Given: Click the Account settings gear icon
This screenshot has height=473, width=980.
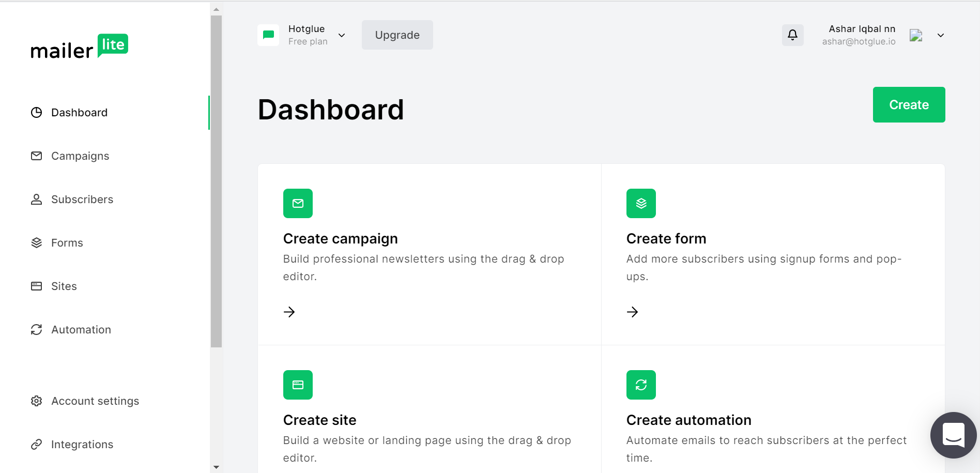Looking at the screenshot, I should click(x=36, y=401).
